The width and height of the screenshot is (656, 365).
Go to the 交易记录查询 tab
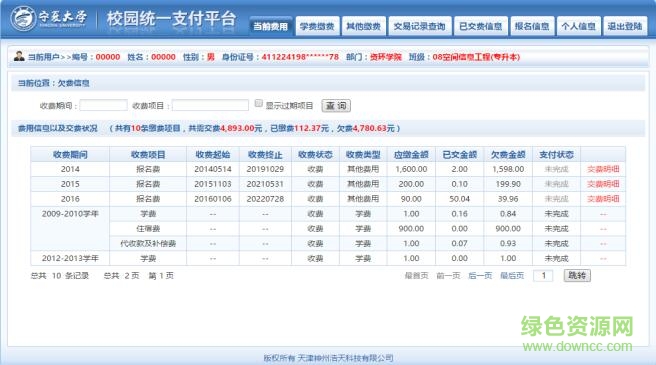[420, 26]
